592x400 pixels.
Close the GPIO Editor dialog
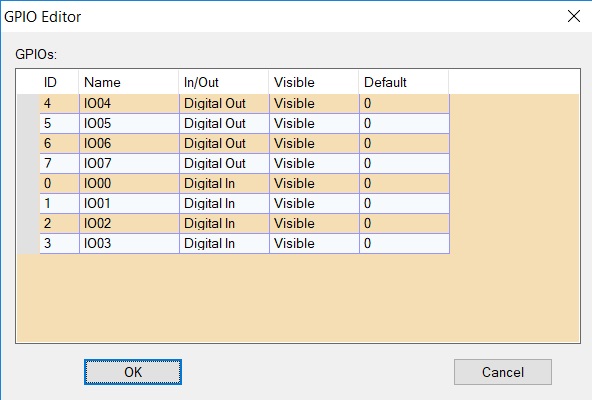(x=574, y=16)
